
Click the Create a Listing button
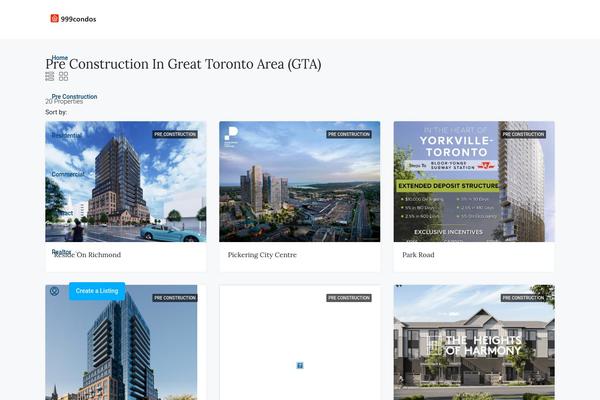pos(97,291)
